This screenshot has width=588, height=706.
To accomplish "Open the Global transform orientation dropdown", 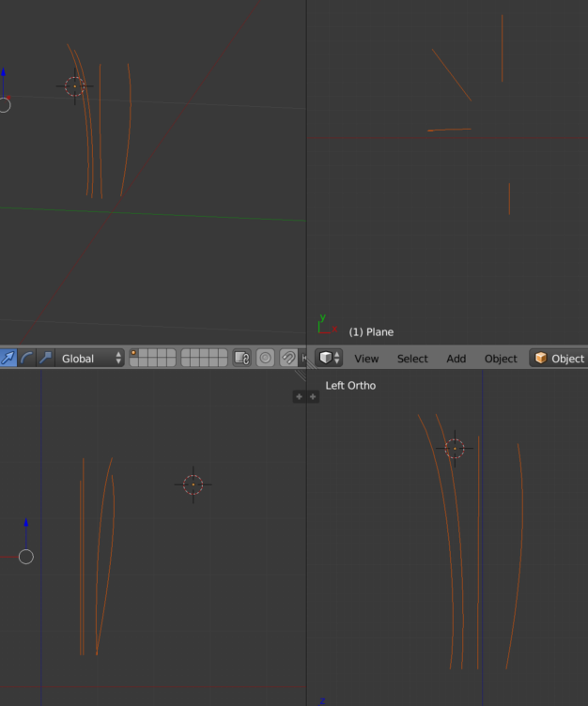I will pos(90,358).
